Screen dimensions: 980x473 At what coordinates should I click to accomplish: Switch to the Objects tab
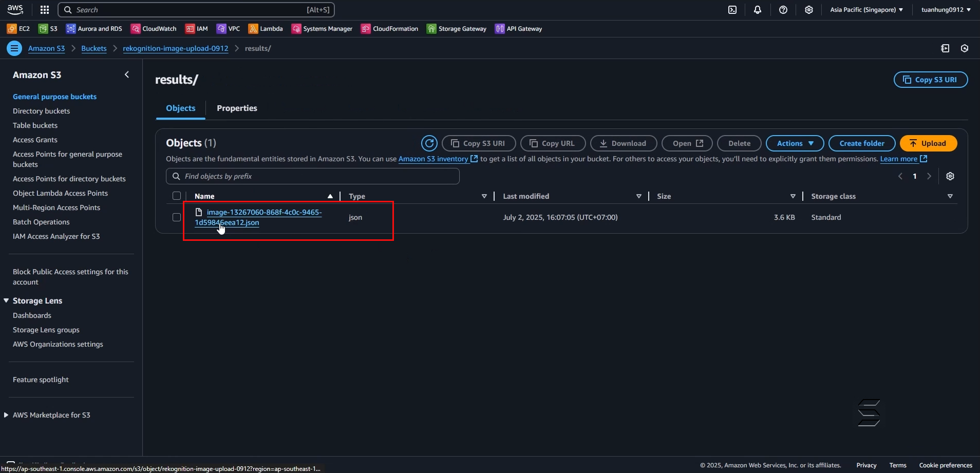click(x=181, y=108)
